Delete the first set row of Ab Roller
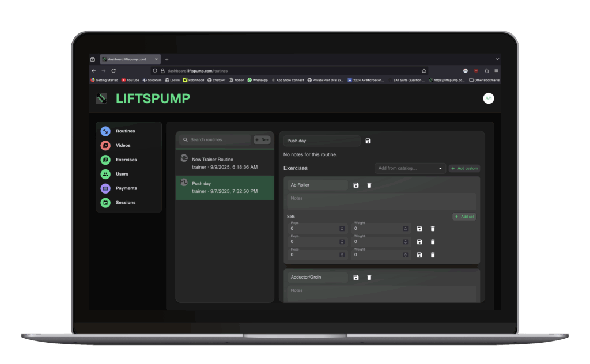 [433, 229]
